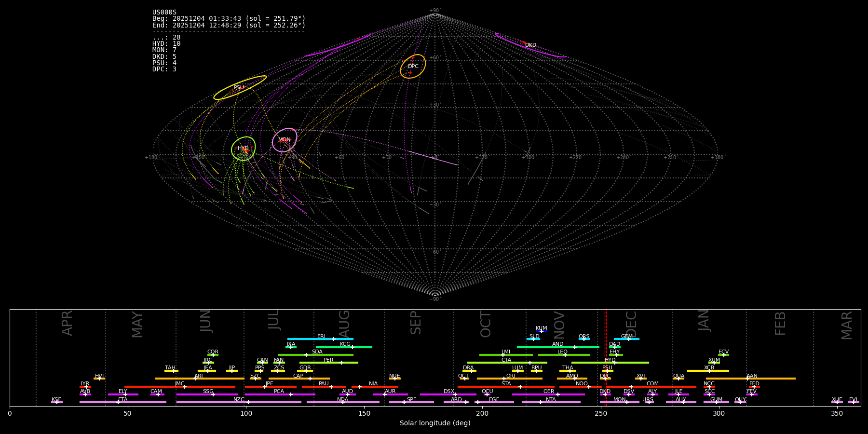Click the green PER shower activity bar
This screenshot has height=434, width=868.
coord(328,363)
